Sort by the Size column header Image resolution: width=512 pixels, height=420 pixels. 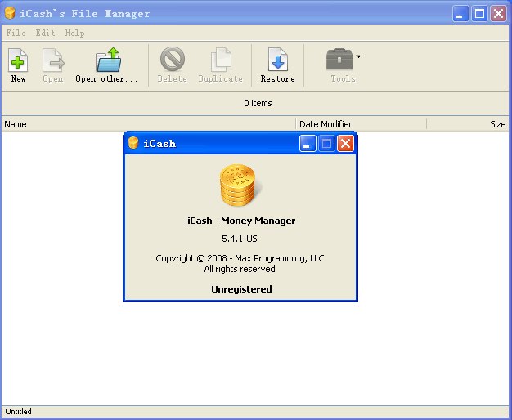pyautogui.click(x=468, y=124)
